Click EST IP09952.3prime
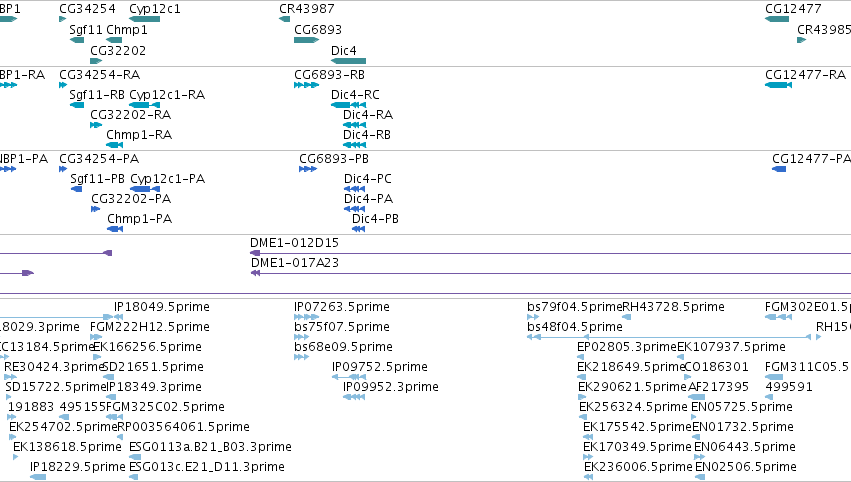The image size is (851, 482). click(391, 387)
